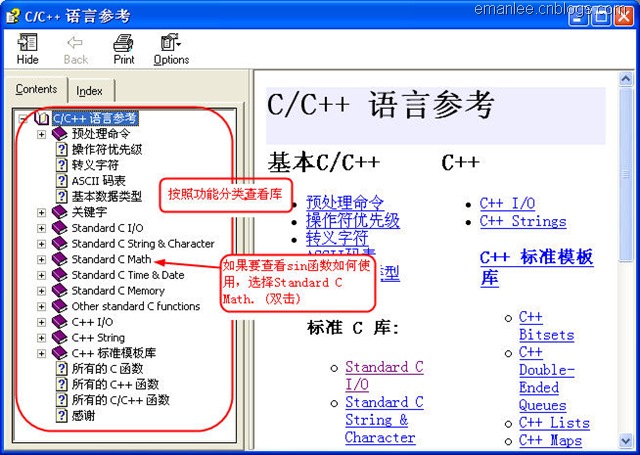Screen dimensions: 640x455
Task: Select the C/C++ 语言参考 root tree label
Action: coord(95,118)
